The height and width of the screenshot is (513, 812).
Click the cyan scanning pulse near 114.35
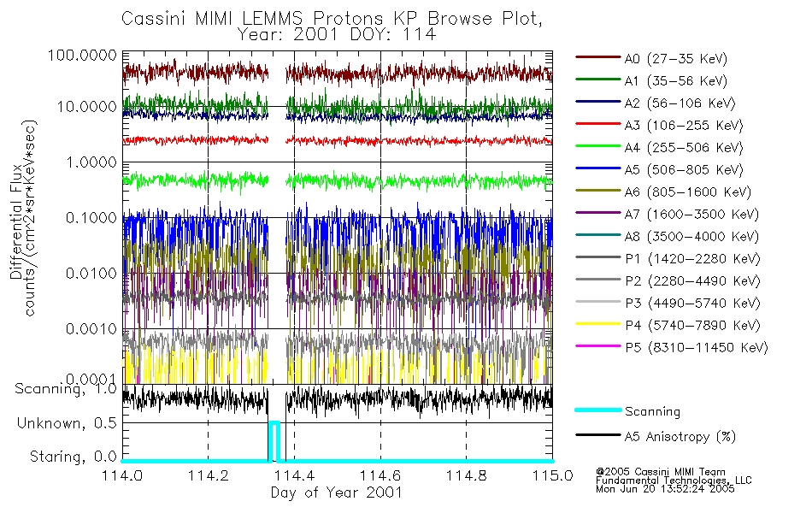(x=274, y=440)
